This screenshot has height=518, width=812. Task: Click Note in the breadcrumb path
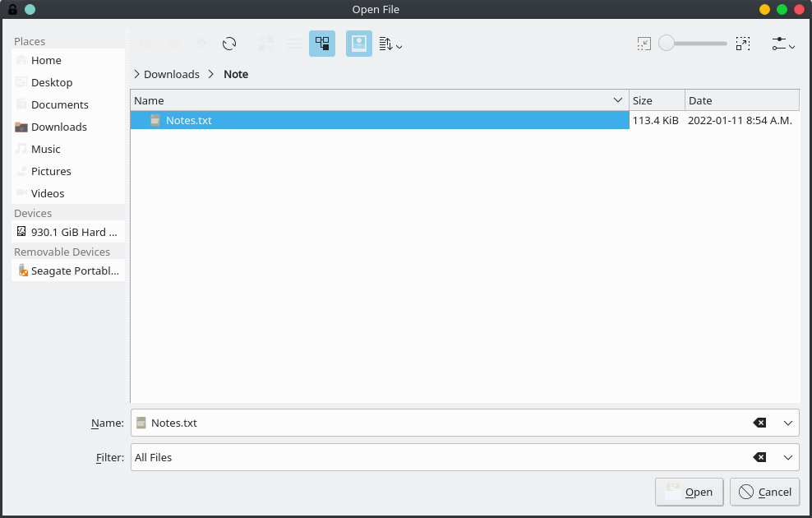(x=235, y=74)
